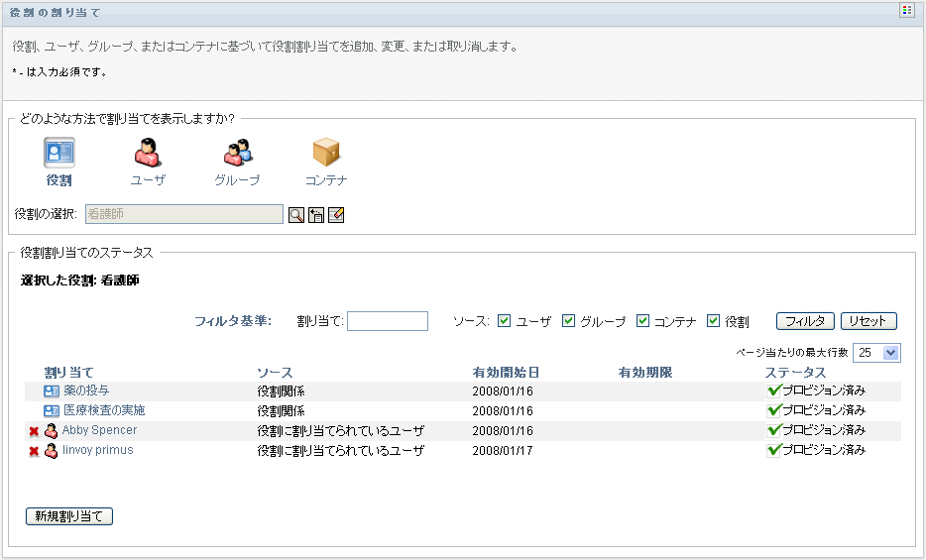Screen dimensions: 926x560
Task: Click the clear role selection icon
Action: [x=336, y=215]
